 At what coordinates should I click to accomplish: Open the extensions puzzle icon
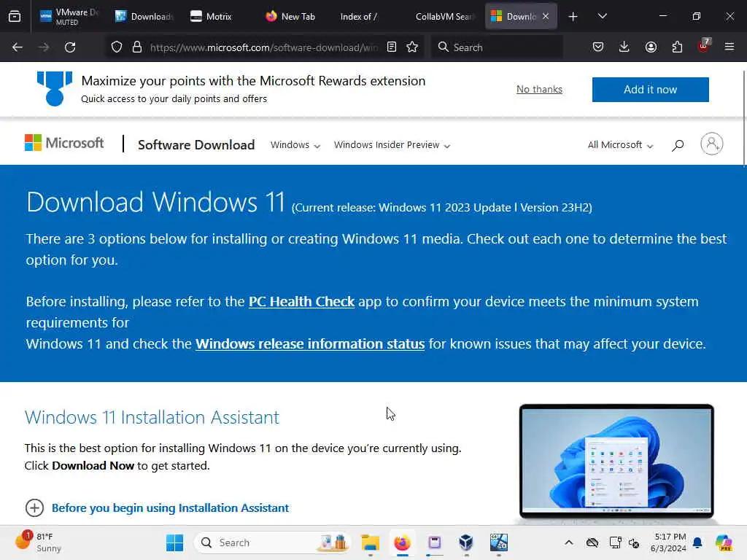click(x=677, y=47)
